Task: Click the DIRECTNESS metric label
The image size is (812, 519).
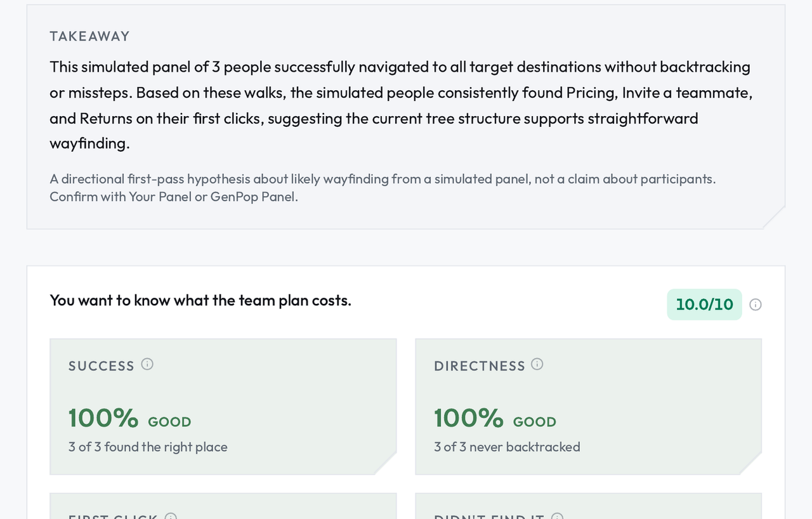Action: pyautogui.click(x=480, y=366)
